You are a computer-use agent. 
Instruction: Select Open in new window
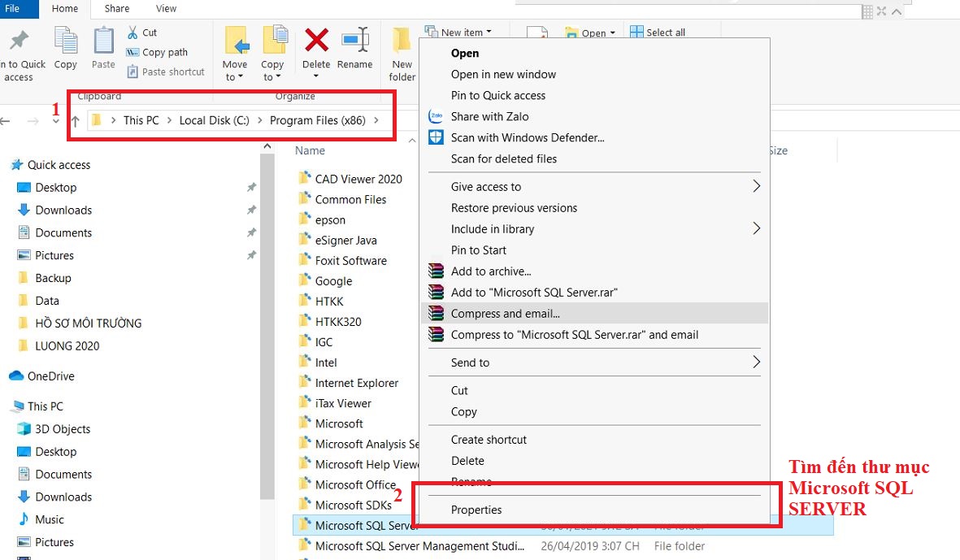(503, 74)
